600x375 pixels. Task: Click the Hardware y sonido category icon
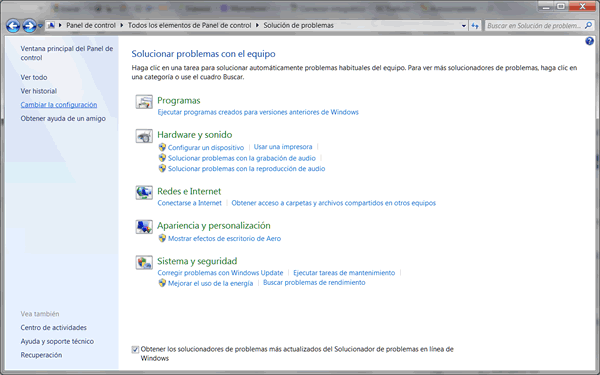(144, 136)
